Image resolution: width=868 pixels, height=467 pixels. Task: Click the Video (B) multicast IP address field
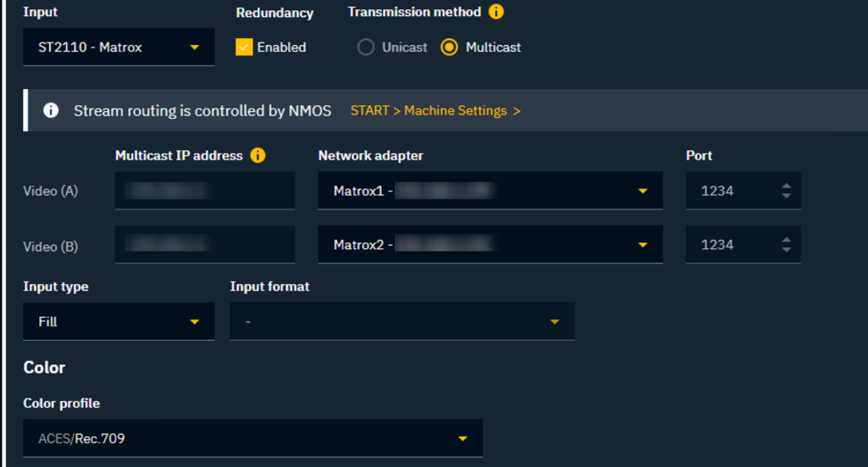(204, 245)
